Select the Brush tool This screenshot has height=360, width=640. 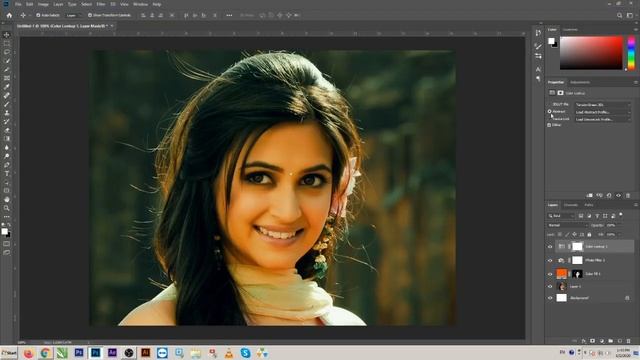[x=7, y=104]
